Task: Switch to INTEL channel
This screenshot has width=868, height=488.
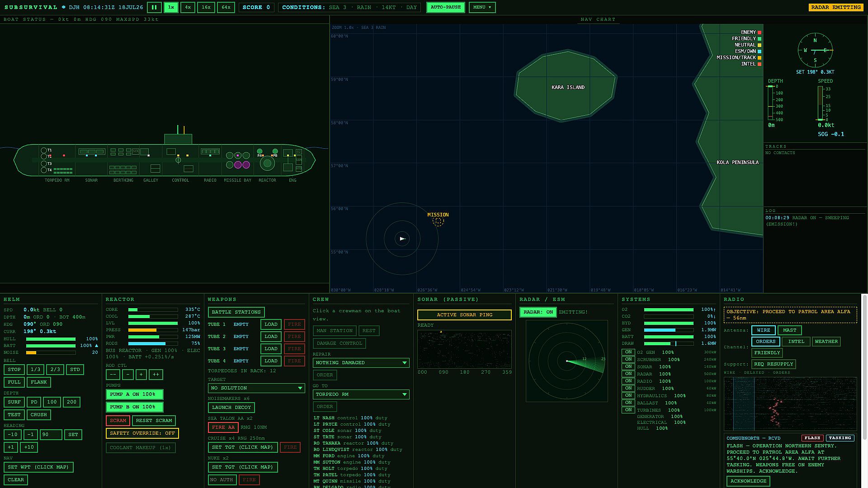Action: [x=796, y=342]
